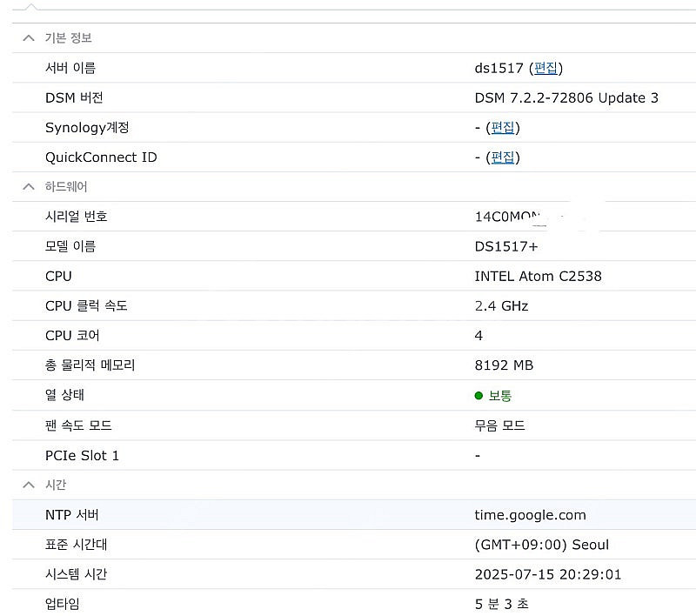
Task: Select the QuickConnect ID label
Action: tap(101, 157)
